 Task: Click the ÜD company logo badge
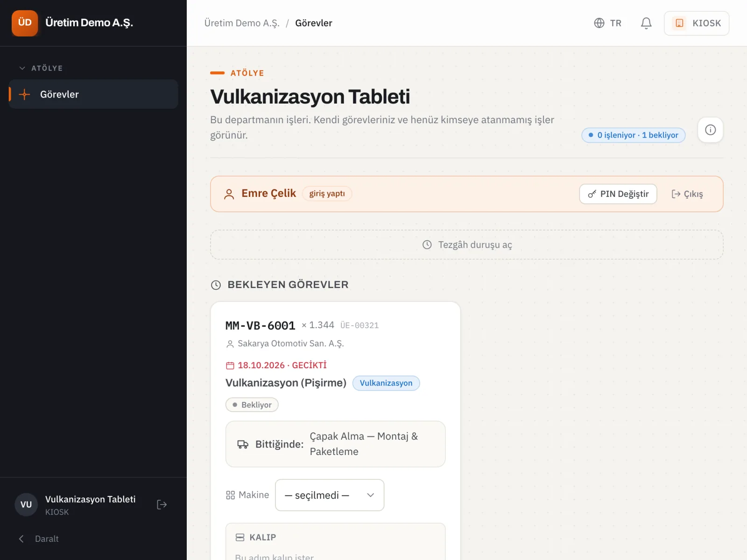click(x=25, y=23)
